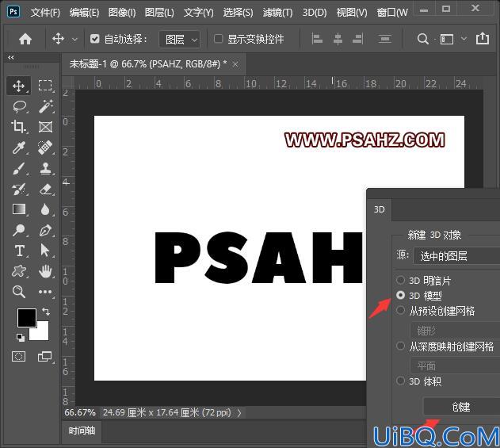Switch to the 3D panel tab
This screenshot has height=448, width=500.
point(379,209)
